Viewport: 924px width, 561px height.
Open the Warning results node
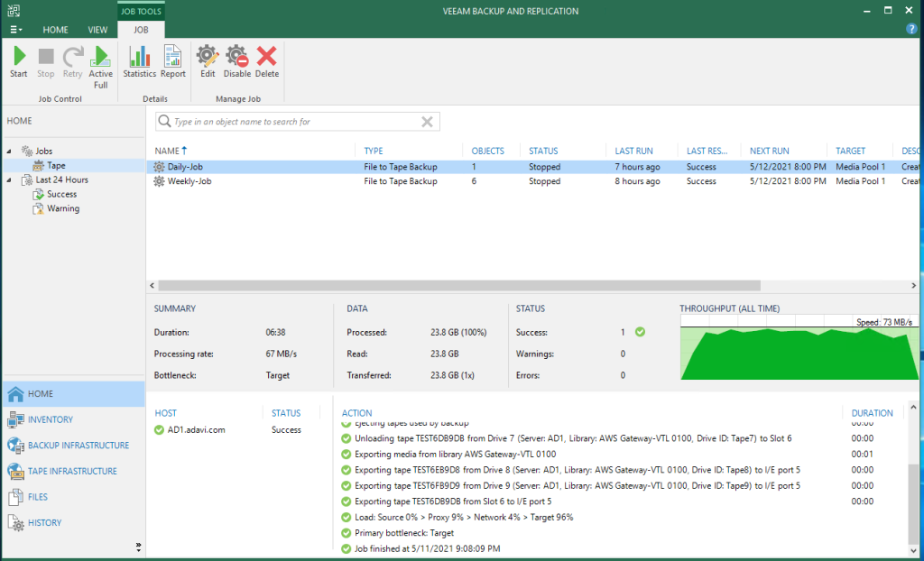point(63,208)
